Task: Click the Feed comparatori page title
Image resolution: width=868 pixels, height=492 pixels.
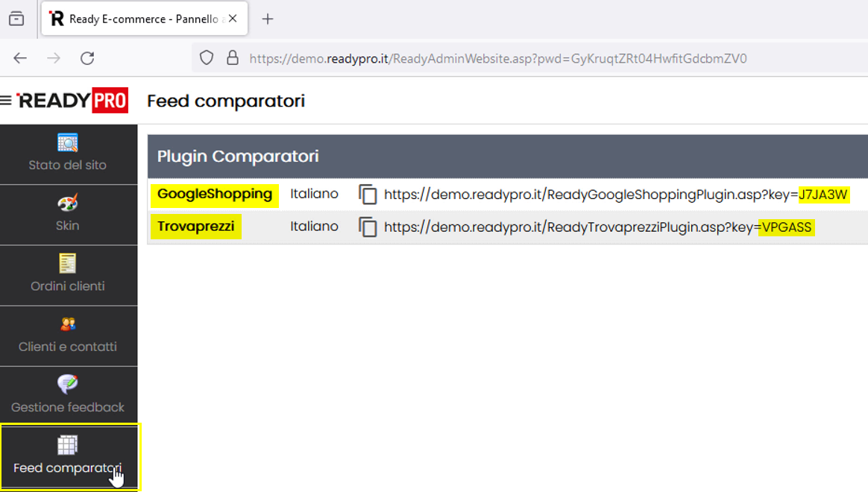Action: point(226,101)
